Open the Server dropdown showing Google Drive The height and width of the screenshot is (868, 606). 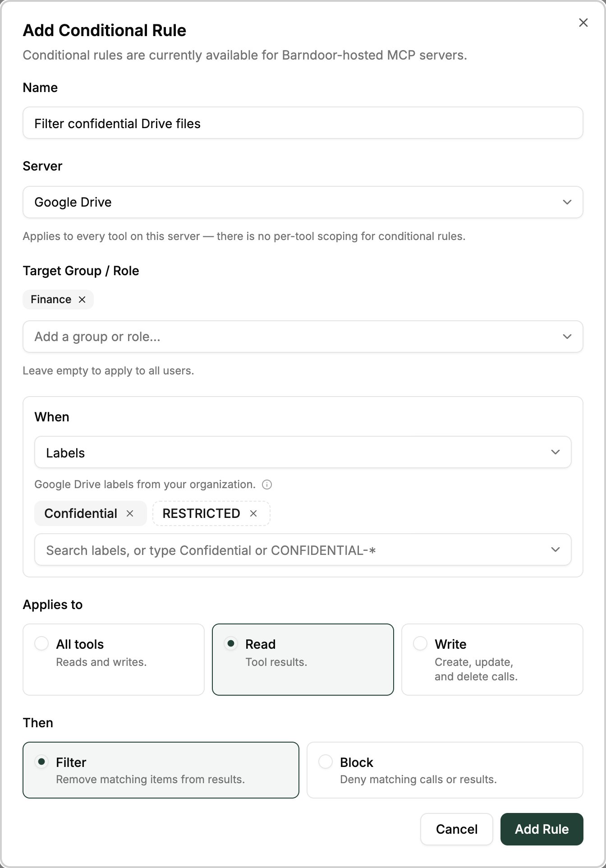coord(303,202)
